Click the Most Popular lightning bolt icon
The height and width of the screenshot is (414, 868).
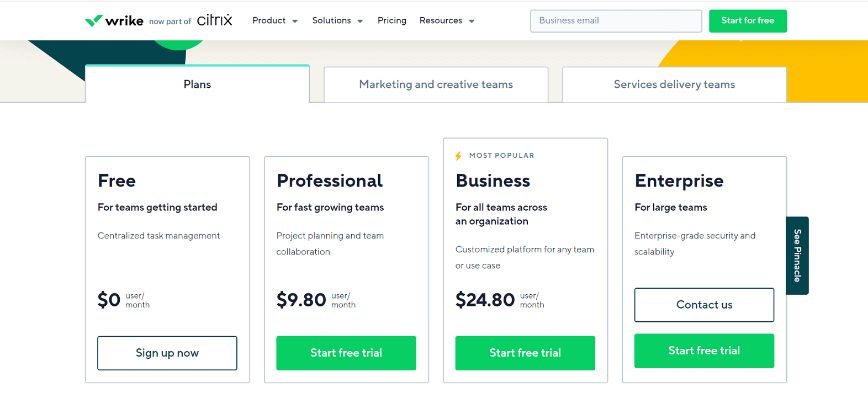point(458,156)
